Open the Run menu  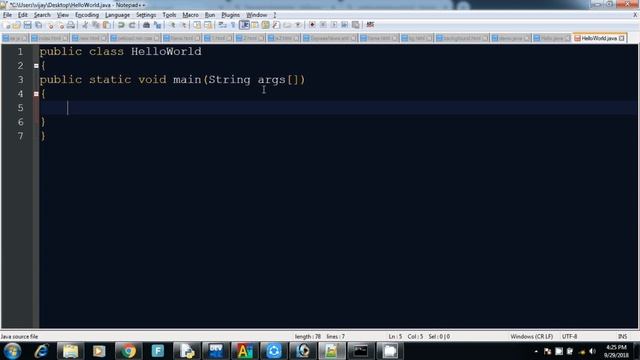tap(210, 15)
